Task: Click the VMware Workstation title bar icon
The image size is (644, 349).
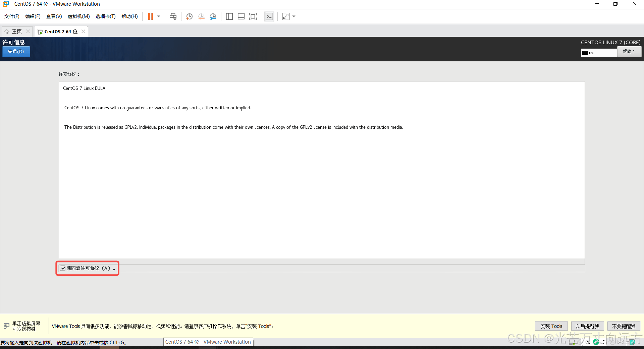Action: pyautogui.click(x=6, y=4)
